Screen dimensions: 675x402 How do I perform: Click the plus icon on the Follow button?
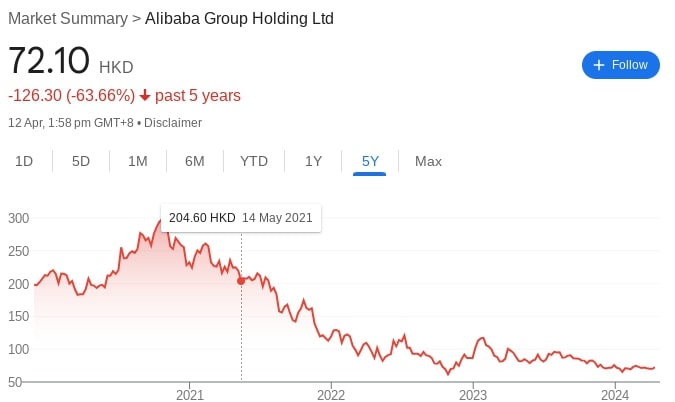click(x=599, y=65)
